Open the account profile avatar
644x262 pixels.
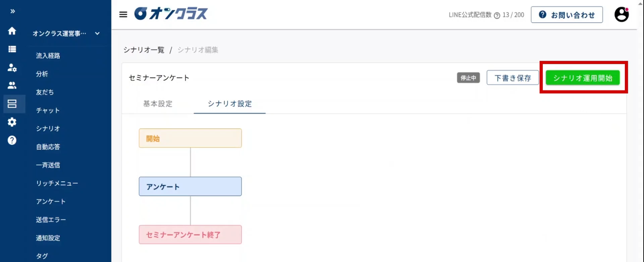click(x=621, y=15)
